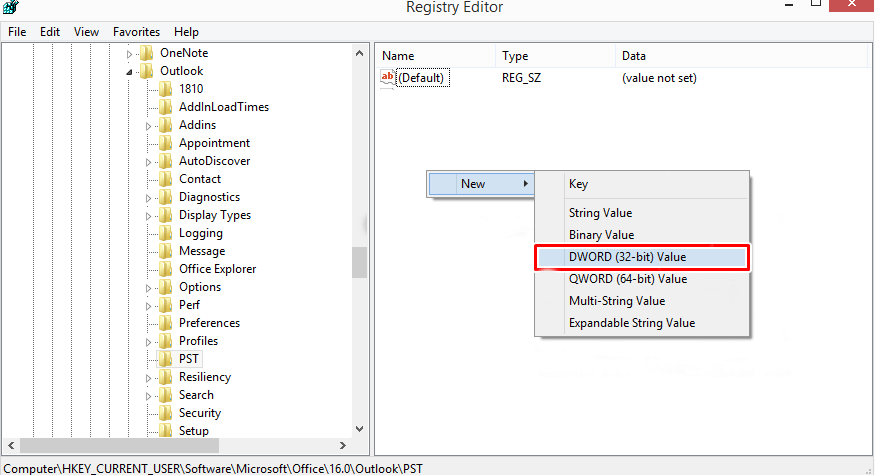Expand the Resiliency key

pyautogui.click(x=148, y=378)
